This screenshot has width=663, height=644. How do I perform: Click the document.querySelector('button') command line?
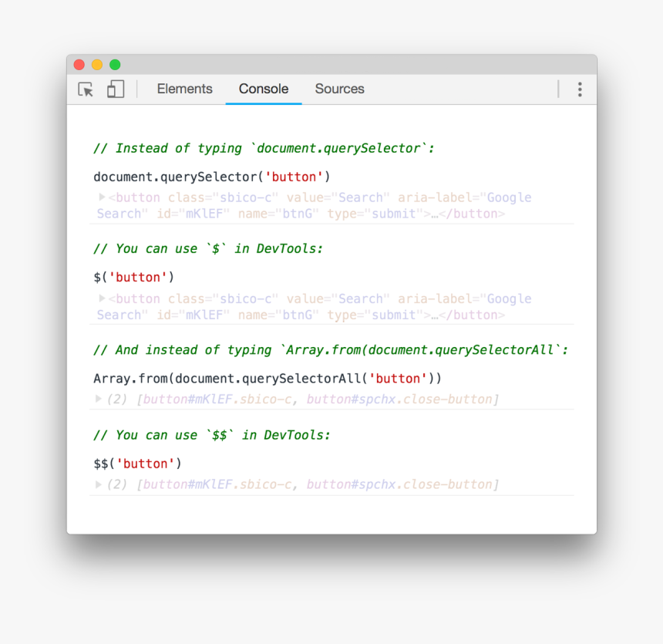(212, 177)
